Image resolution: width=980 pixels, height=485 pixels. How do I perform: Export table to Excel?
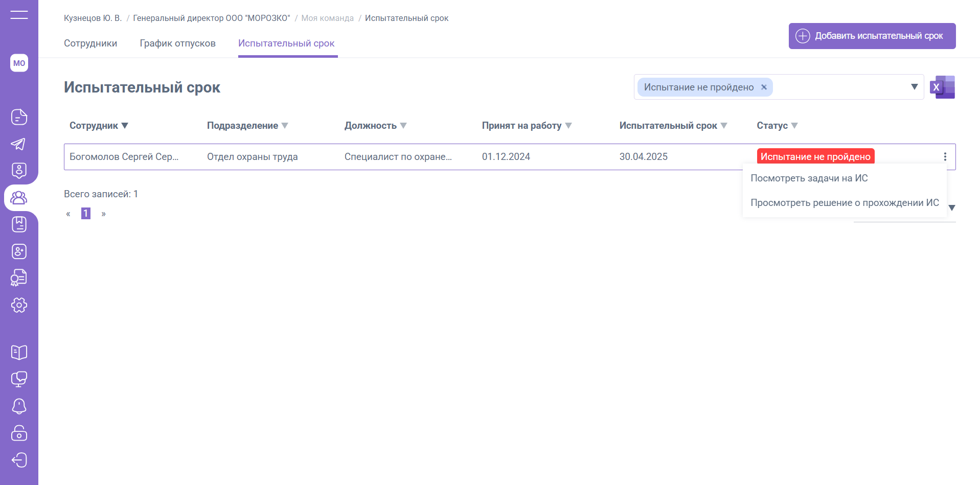(x=942, y=87)
